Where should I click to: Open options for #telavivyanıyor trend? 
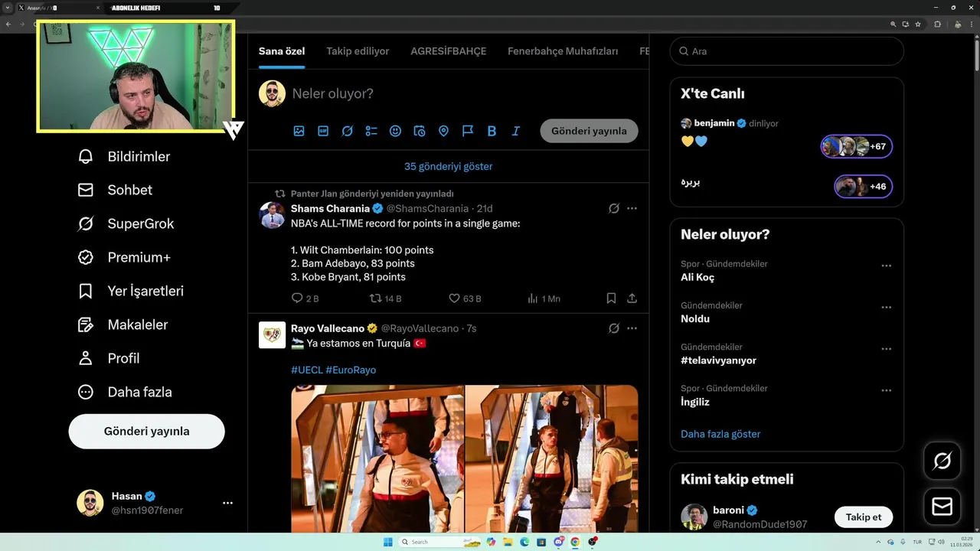[886, 348]
